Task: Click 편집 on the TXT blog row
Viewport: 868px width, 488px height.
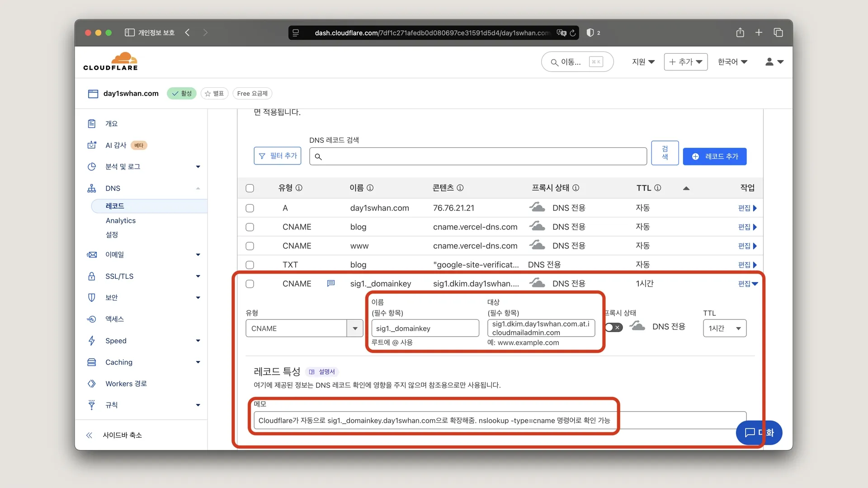Action: click(747, 265)
